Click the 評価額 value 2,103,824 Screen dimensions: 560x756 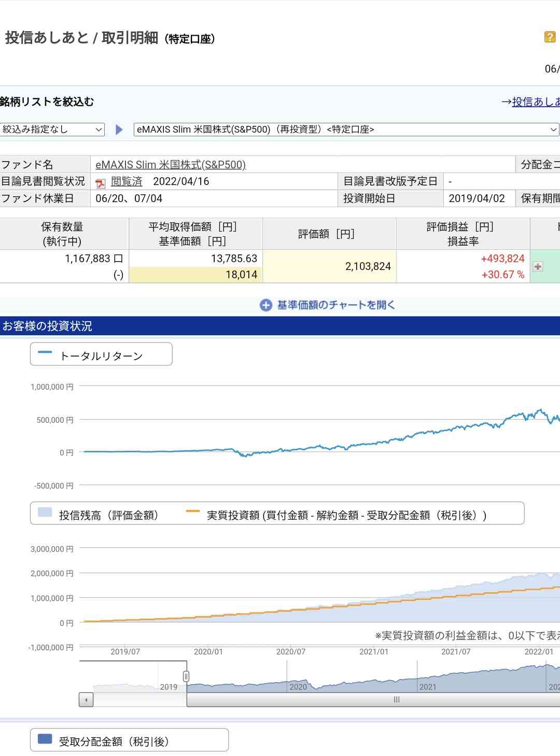click(x=368, y=266)
